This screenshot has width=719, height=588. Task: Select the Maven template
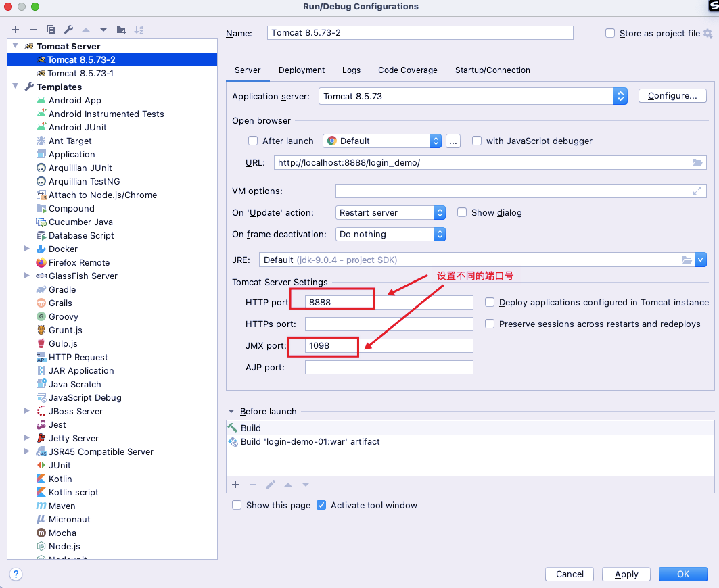tap(62, 506)
